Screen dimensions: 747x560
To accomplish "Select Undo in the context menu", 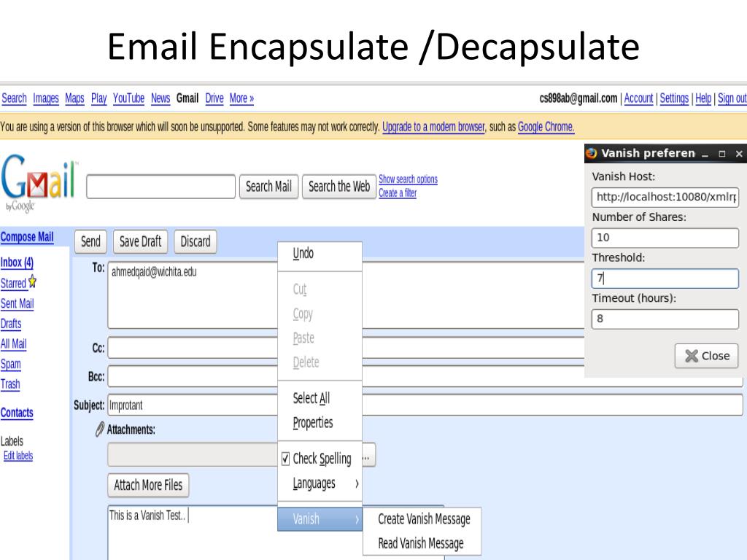I will pos(320,253).
